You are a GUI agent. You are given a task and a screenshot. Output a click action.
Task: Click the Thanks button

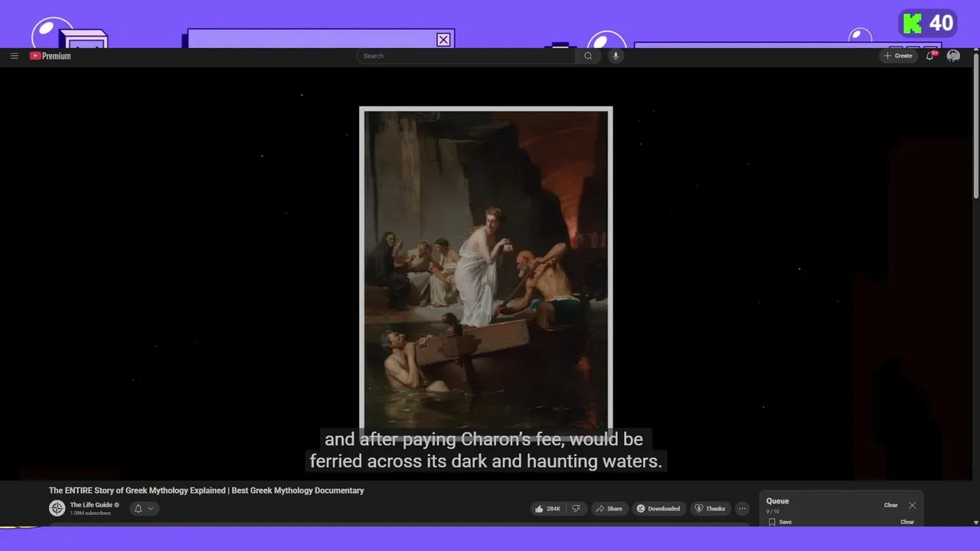tap(710, 508)
